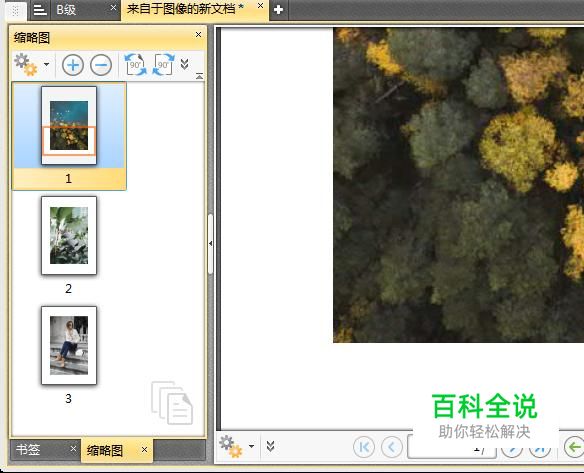The image size is (584, 473).
Task: Switch to the 书签 tab
Action: click(28, 450)
